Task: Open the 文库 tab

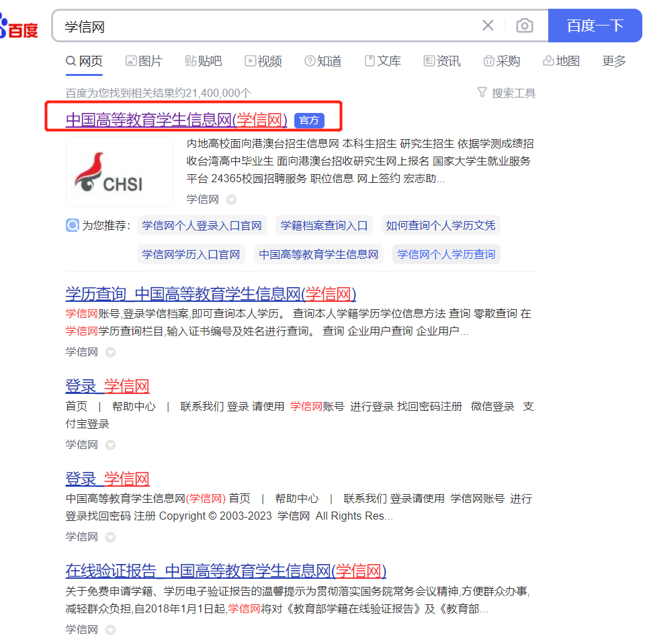Action: (x=382, y=61)
